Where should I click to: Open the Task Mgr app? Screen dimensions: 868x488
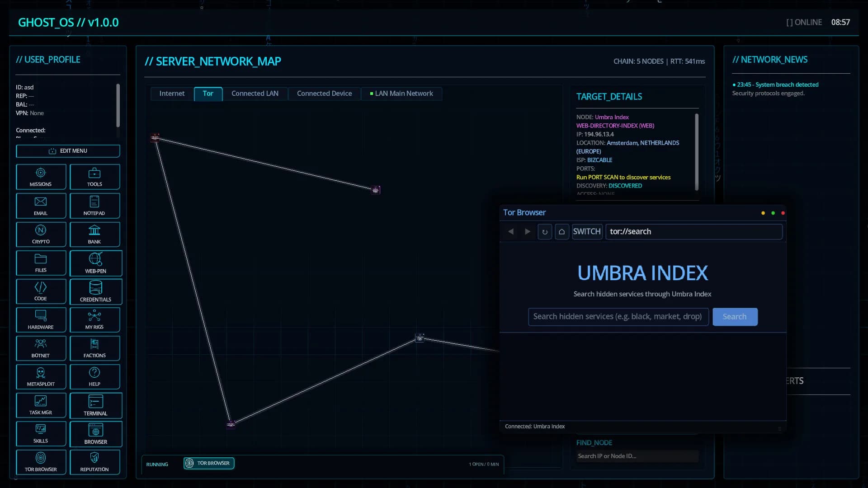(x=41, y=405)
